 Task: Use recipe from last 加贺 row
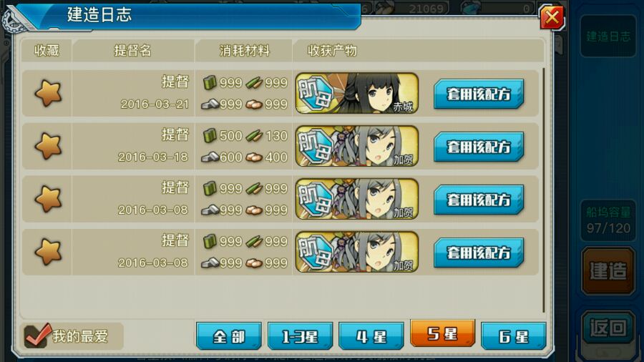pyautogui.click(x=479, y=253)
